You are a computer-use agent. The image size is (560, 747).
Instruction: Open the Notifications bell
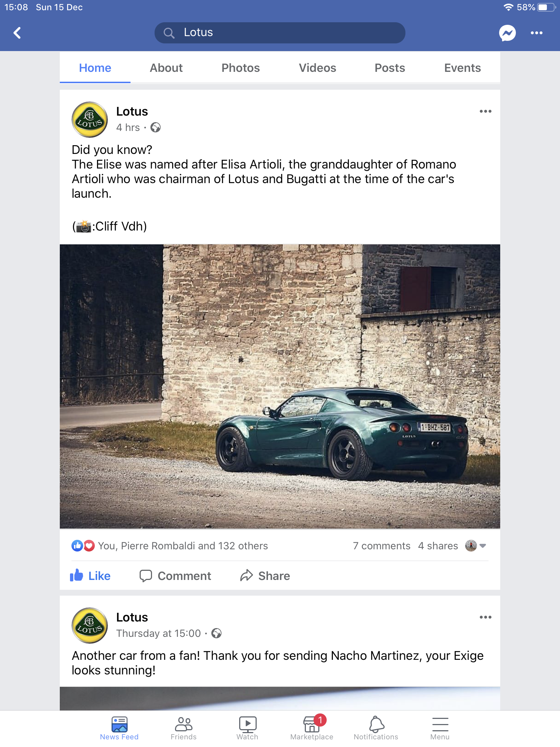point(376,728)
